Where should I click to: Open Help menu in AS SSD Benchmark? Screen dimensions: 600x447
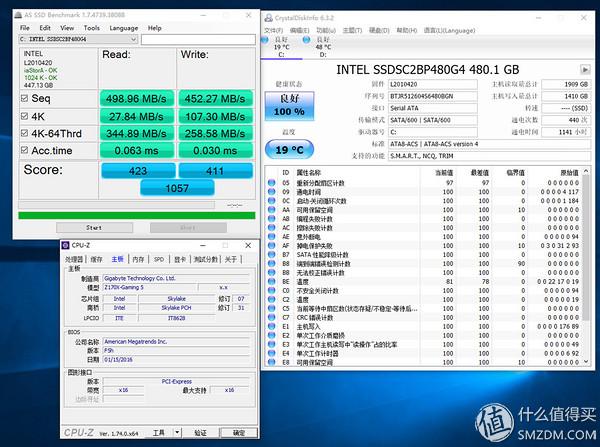(155, 28)
